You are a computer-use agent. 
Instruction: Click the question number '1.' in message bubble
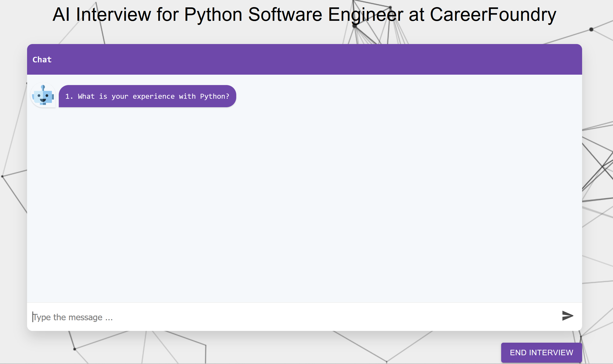coord(69,96)
